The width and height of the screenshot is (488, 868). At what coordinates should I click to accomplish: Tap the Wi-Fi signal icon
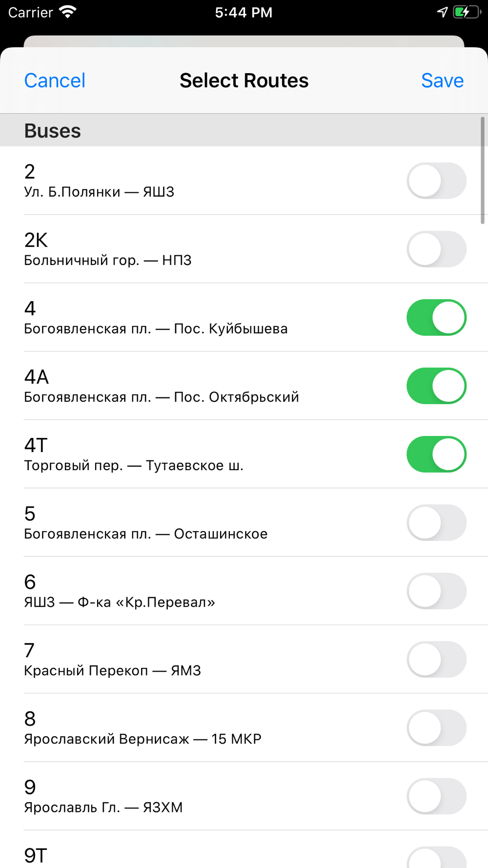[68, 12]
